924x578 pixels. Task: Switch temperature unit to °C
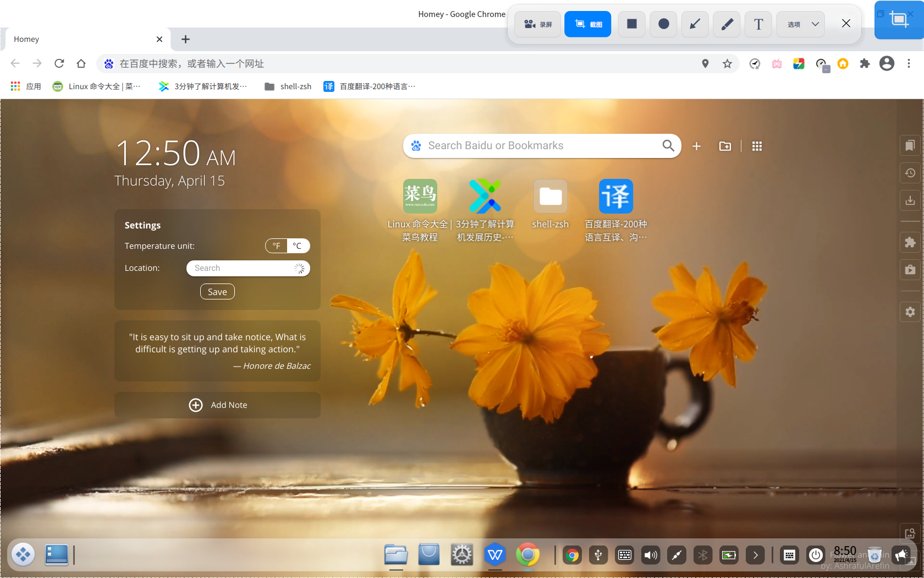pos(298,246)
